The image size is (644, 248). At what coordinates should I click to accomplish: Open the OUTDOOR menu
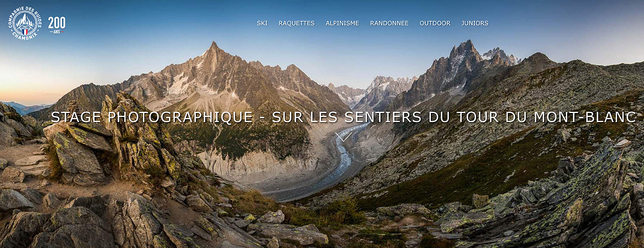(x=435, y=23)
